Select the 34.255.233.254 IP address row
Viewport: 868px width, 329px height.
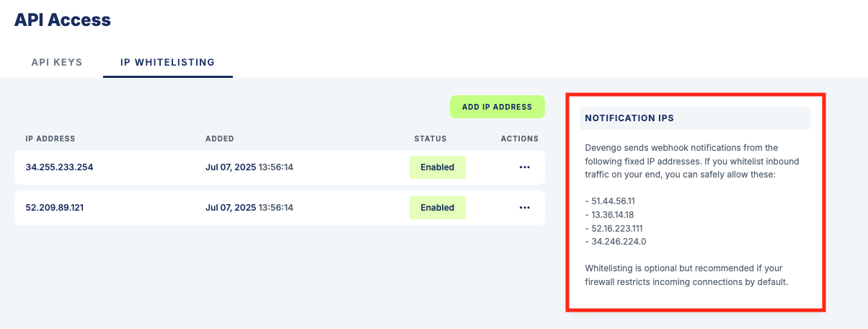point(280,167)
